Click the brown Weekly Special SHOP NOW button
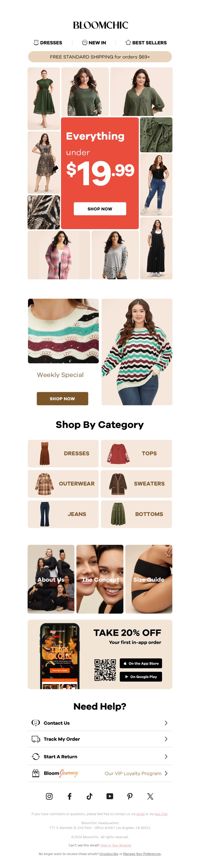 click(x=62, y=399)
